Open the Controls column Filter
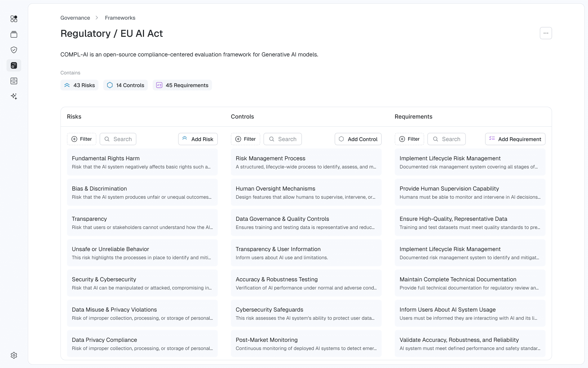 tap(246, 139)
